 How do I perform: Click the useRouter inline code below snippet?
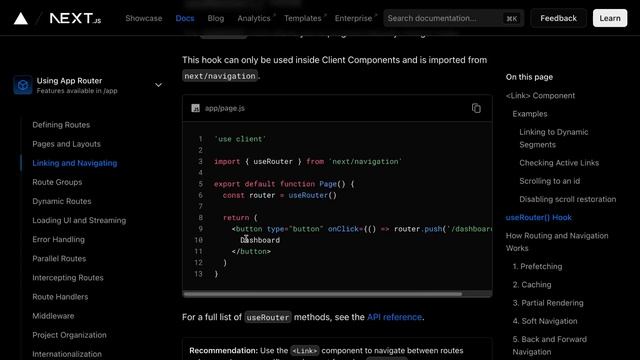pos(268,317)
